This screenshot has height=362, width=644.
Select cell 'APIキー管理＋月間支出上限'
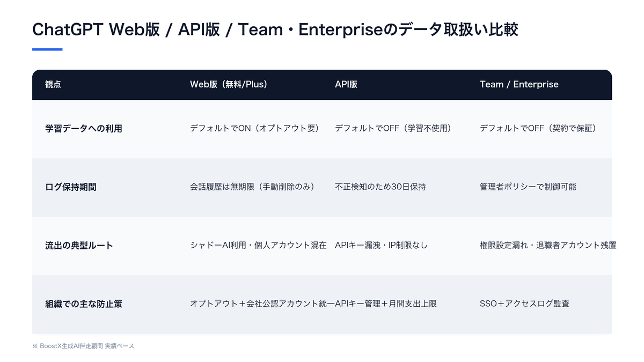click(386, 304)
